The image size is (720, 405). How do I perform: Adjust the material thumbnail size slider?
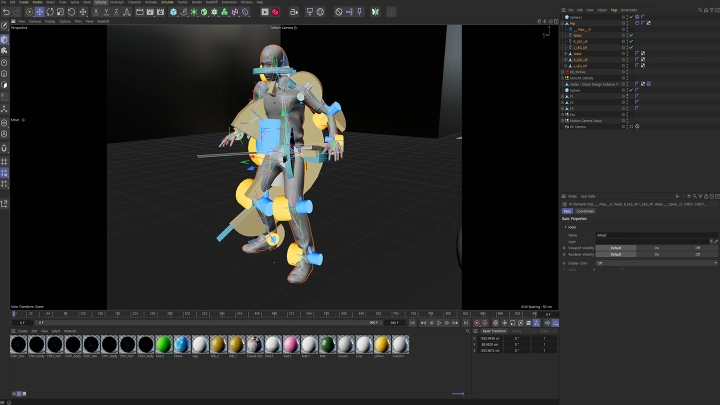(460, 394)
